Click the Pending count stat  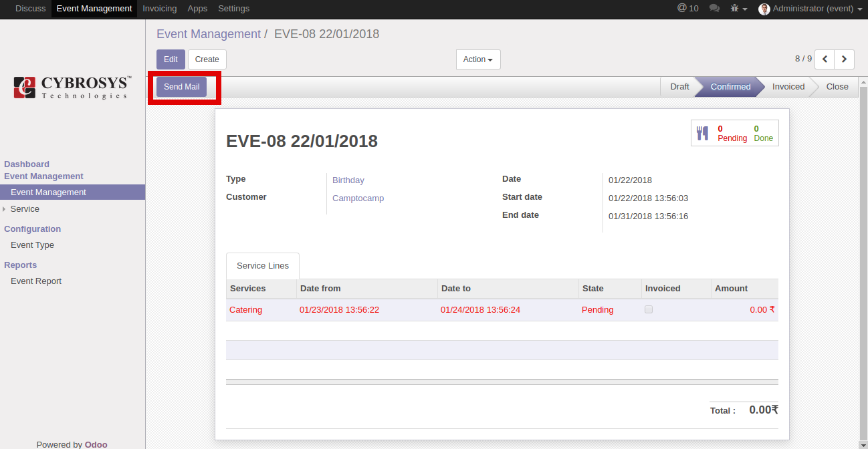(732, 134)
